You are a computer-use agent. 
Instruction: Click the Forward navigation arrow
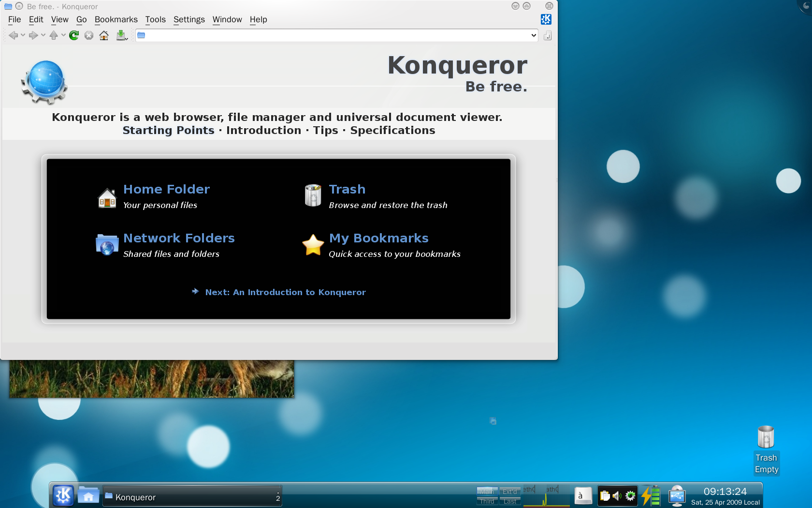(33, 35)
